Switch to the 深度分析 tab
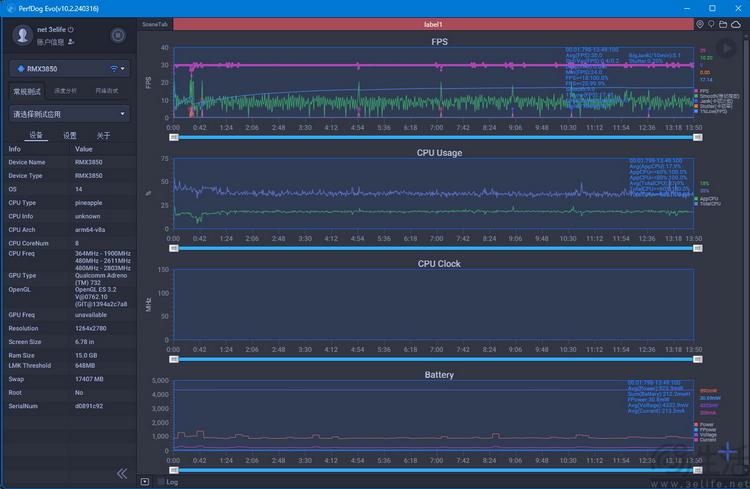This screenshot has width=750, height=489. point(66,91)
